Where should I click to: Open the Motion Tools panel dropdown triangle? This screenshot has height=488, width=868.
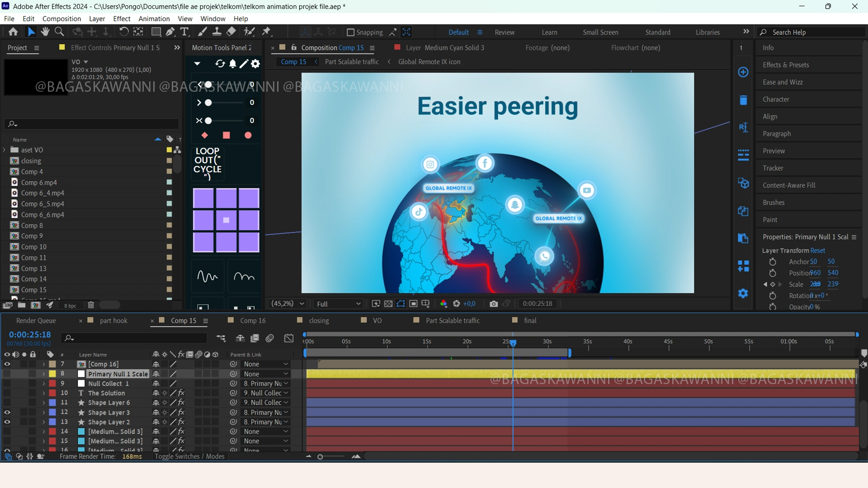(197, 64)
